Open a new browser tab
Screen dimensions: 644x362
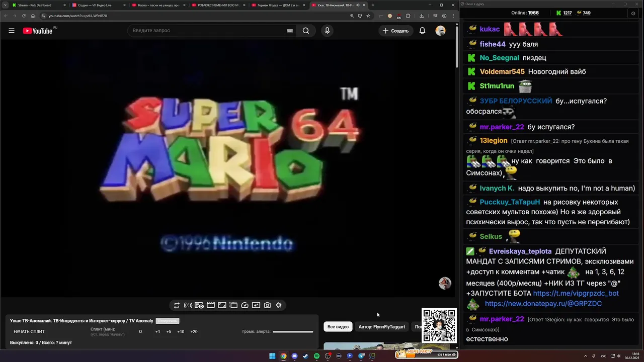coord(373,5)
